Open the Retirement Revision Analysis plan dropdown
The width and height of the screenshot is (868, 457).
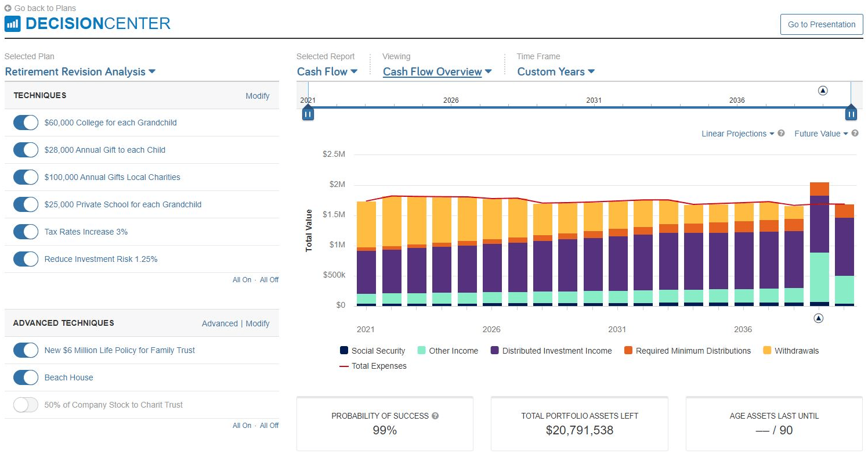click(x=80, y=71)
